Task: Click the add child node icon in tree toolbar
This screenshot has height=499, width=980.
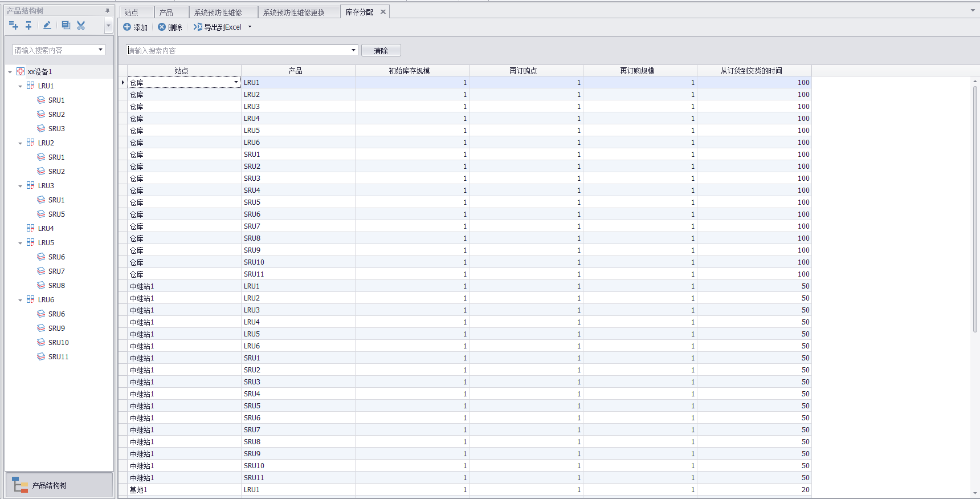Action: click(x=14, y=25)
